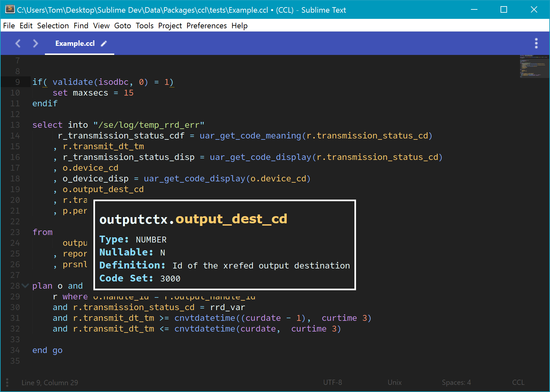
Task: Change Unix line endings in status bar
Action: [x=395, y=383]
